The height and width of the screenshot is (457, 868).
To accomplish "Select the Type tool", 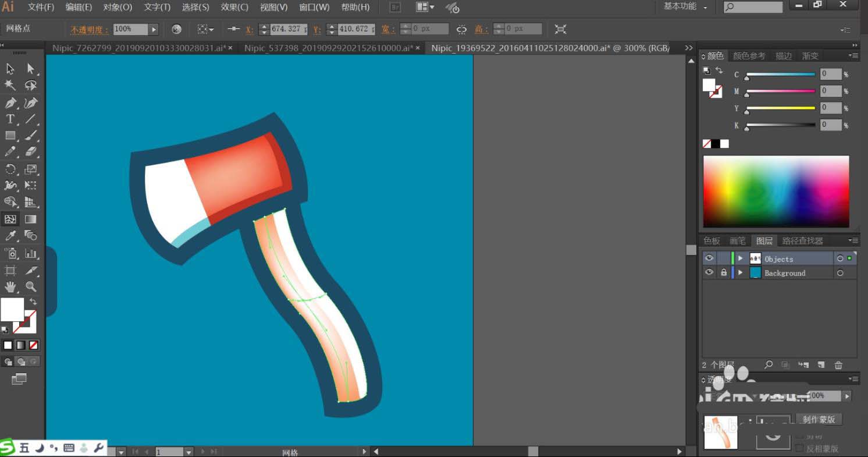I will point(10,119).
